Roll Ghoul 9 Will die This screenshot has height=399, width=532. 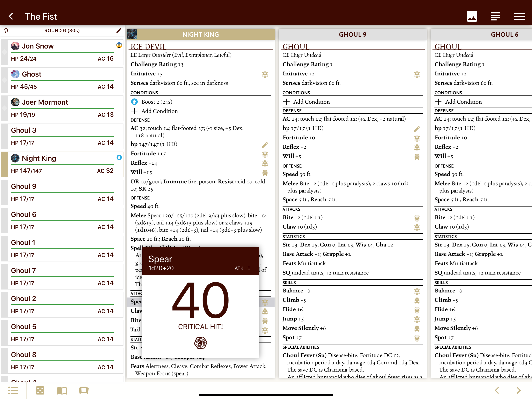point(417,157)
